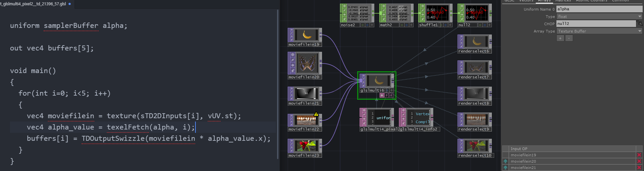
Task: Click middle up-arrow dock button under glslmulti6
Action: [387, 95]
